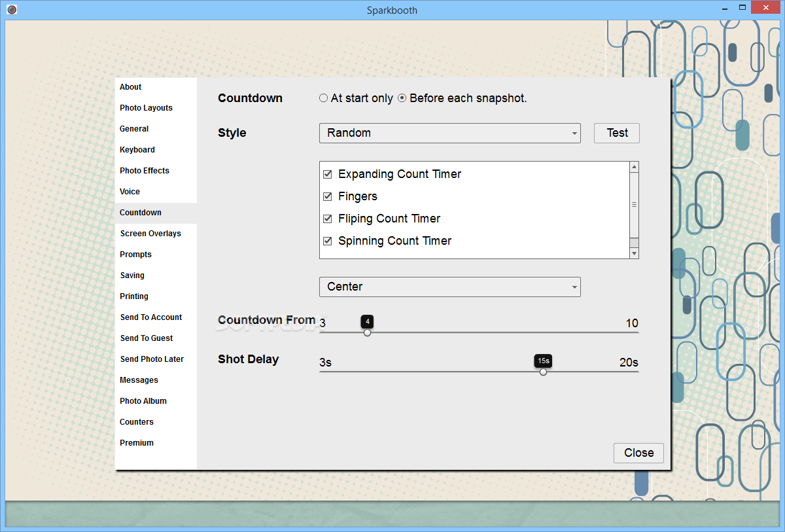This screenshot has width=785, height=532.
Task: Open Voice settings section
Action: pos(156,192)
